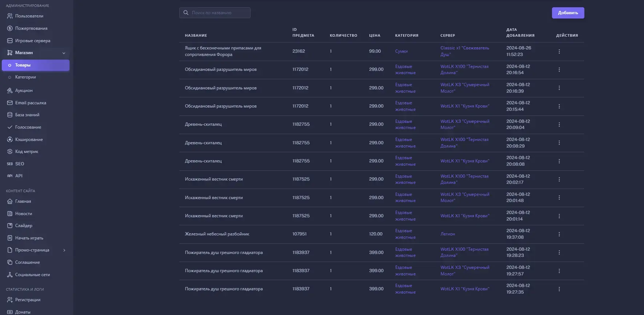Click the Игровые сервера server icon

coord(10,41)
